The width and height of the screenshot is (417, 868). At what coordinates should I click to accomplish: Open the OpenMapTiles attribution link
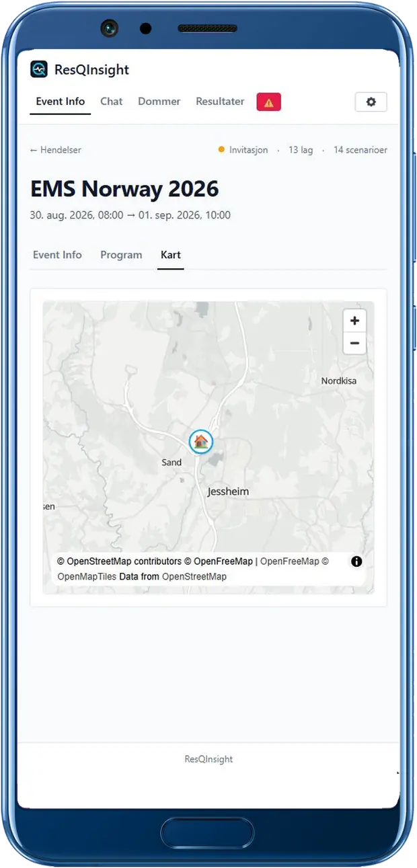click(x=87, y=577)
